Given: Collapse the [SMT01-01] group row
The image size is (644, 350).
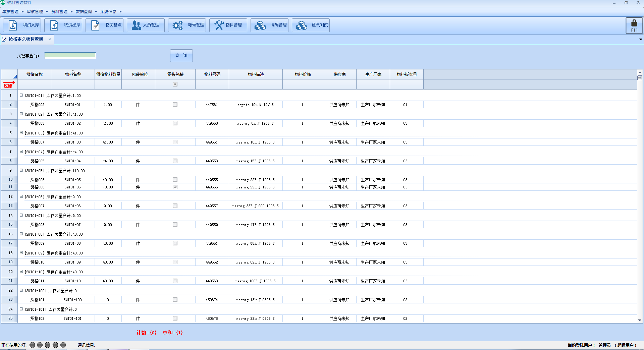Looking at the screenshot, I should pos(21,95).
